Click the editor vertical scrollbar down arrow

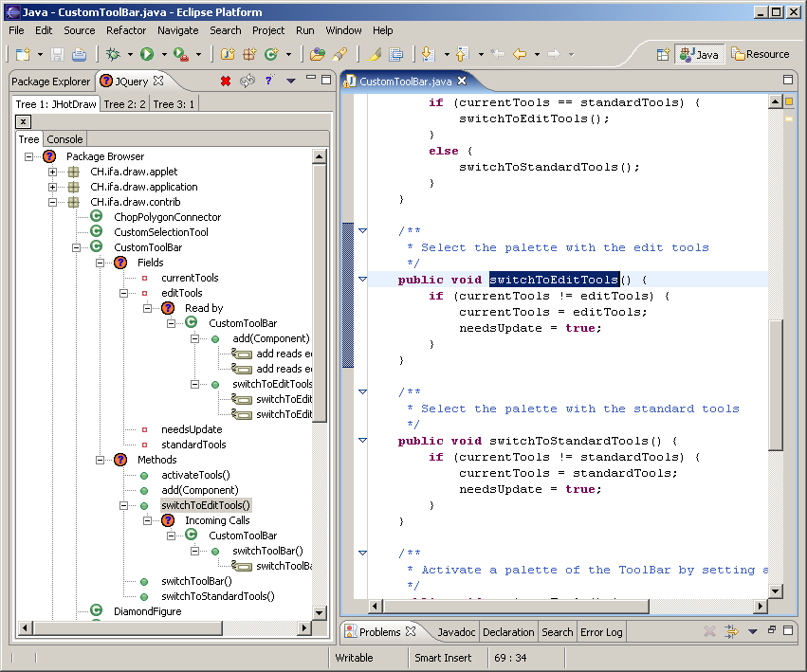pos(775,590)
